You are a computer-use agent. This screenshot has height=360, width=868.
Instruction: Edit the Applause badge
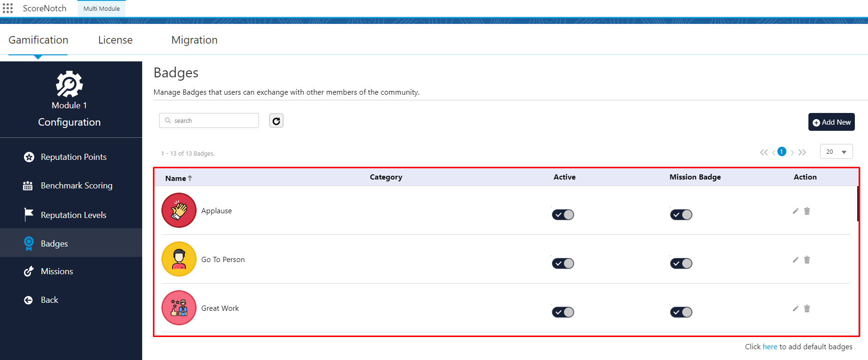(x=795, y=211)
